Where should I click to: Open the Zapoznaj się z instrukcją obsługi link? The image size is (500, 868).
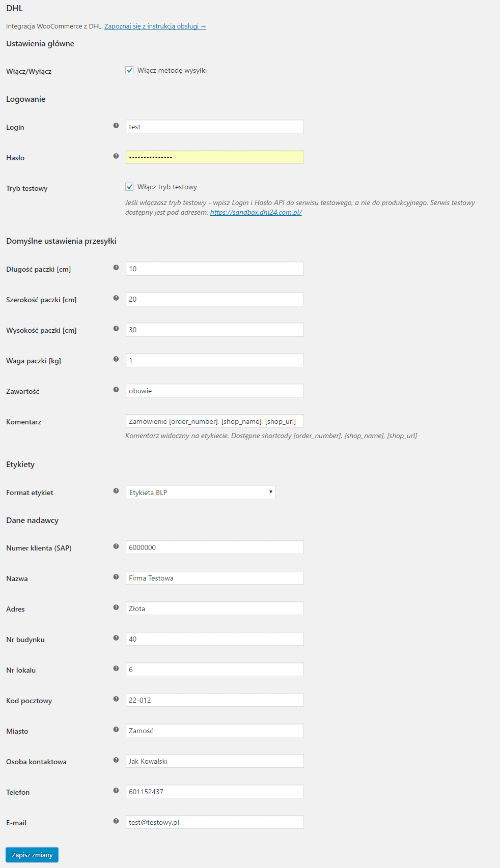click(x=155, y=26)
